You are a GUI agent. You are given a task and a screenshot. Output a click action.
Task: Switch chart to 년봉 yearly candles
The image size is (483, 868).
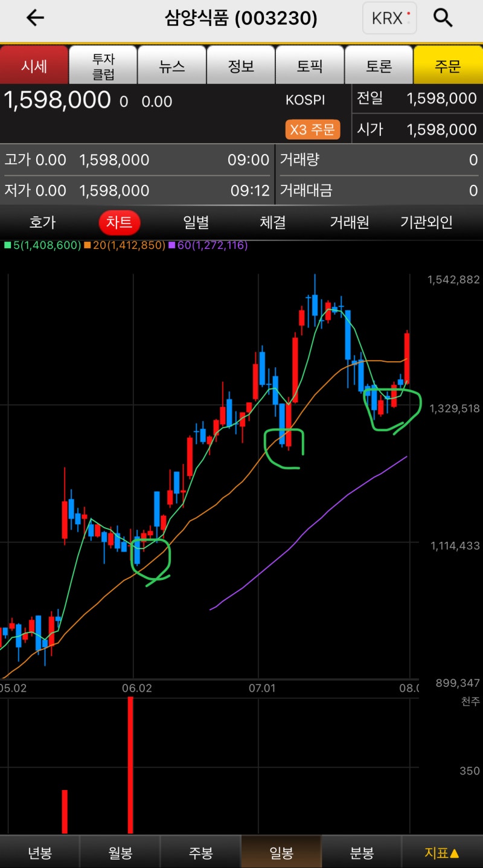[40, 852]
